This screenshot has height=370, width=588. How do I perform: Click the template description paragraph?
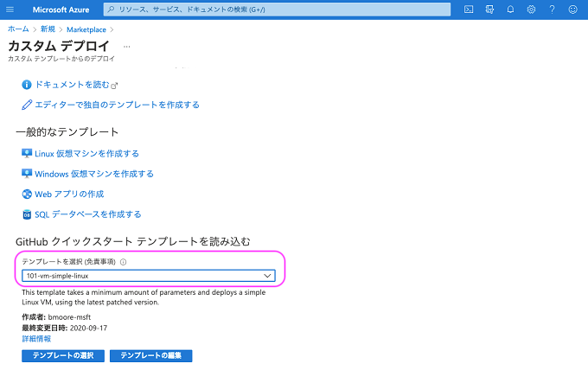pyautogui.click(x=144, y=297)
